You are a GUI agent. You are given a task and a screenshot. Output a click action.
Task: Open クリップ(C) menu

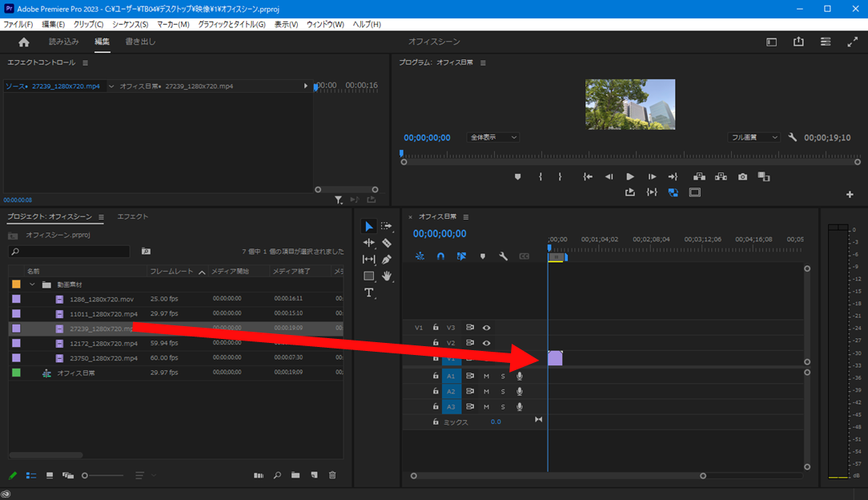click(89, 24)
